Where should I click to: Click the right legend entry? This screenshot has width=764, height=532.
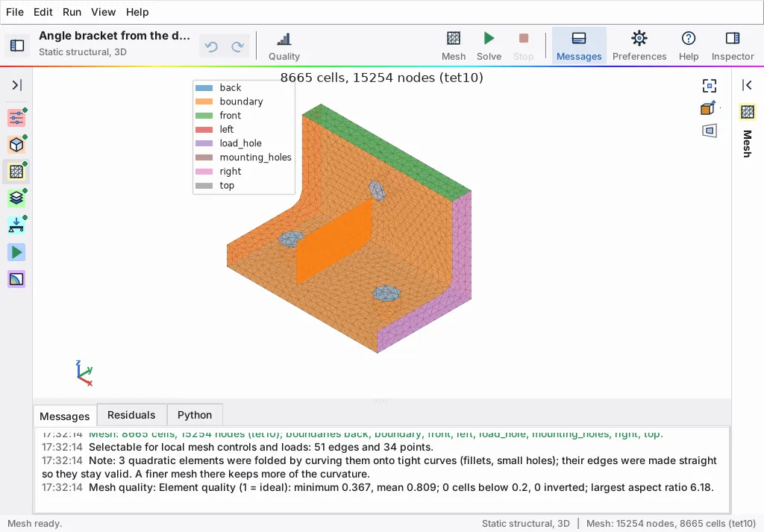tap(219, 172)
